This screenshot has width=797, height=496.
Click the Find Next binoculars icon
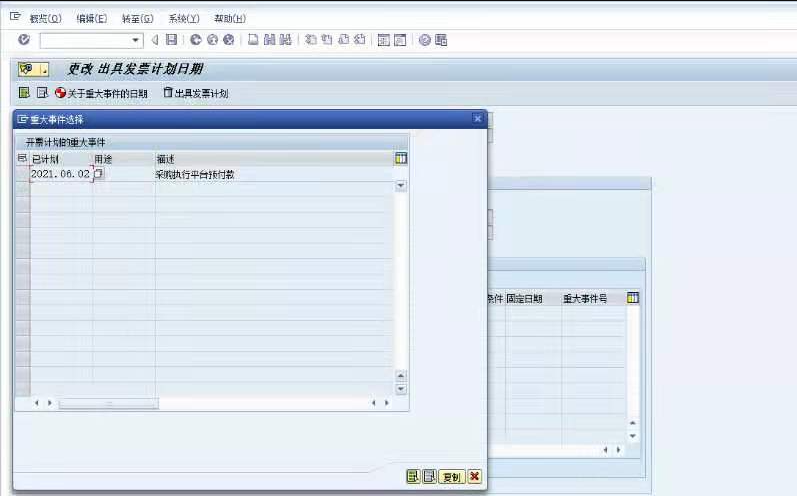286,40
